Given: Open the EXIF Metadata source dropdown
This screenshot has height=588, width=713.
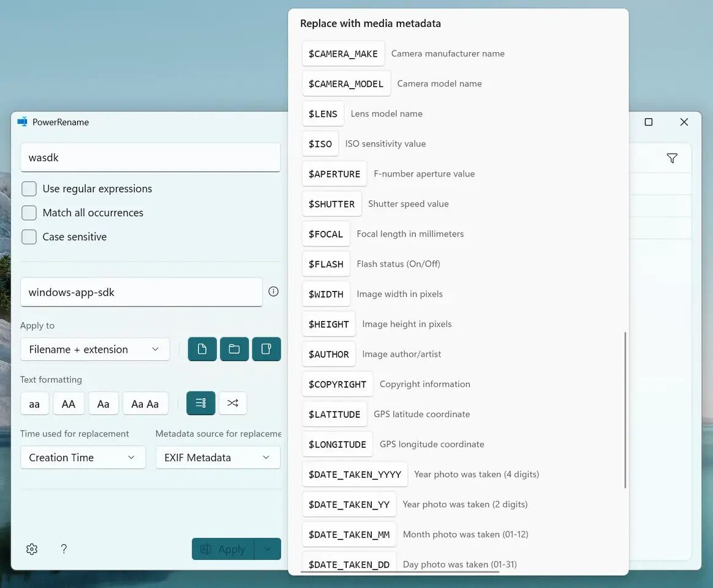Looking at the screenshot, I should point(217,458).
